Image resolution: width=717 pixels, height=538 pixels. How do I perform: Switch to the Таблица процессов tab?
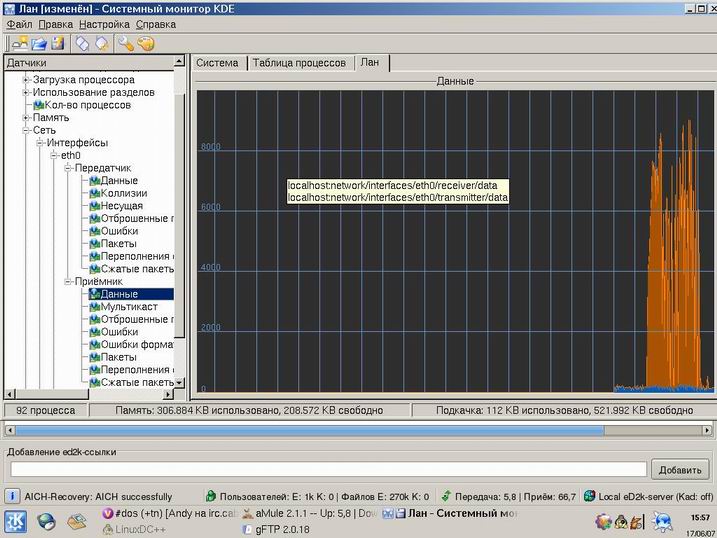300,63
